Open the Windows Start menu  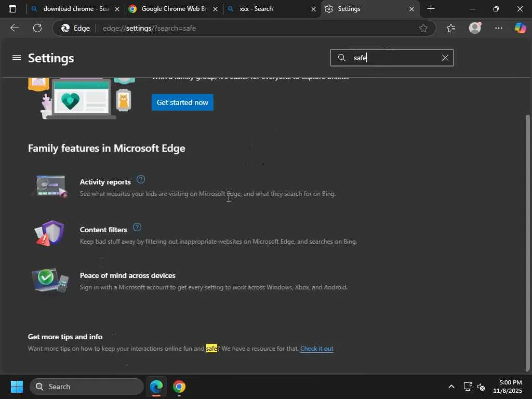[17, 387]
